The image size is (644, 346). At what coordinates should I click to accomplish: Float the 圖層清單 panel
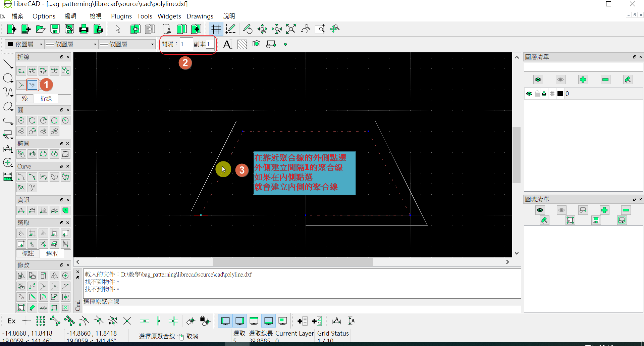pyautogui.click(x=635, y=57)
